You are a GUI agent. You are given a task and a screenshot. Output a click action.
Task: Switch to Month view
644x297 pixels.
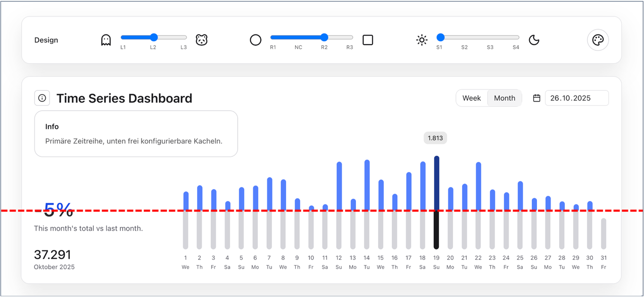click(504, 98)
